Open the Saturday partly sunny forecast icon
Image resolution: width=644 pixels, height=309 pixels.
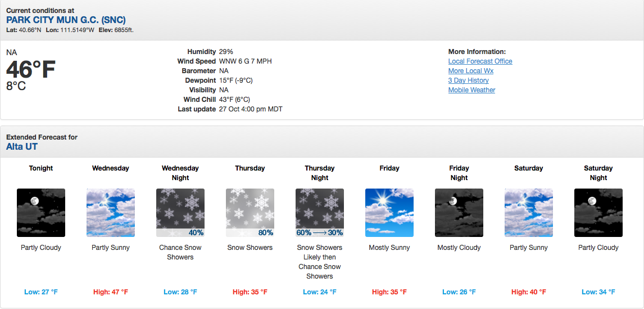click(529, 213)
